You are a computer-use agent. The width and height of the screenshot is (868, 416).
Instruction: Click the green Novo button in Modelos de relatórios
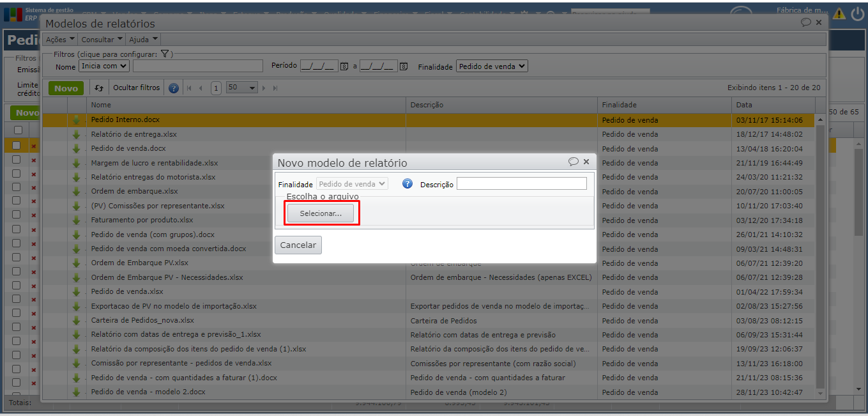pyautogui.click(x=66, y=88)
